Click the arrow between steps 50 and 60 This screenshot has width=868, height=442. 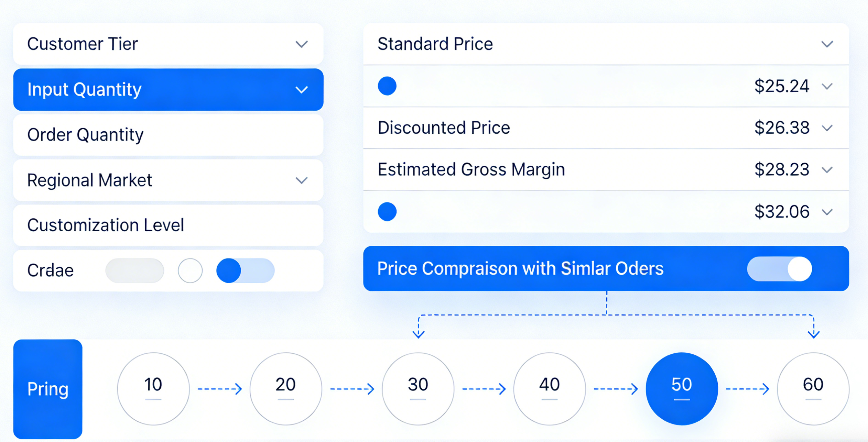[747, 389]
